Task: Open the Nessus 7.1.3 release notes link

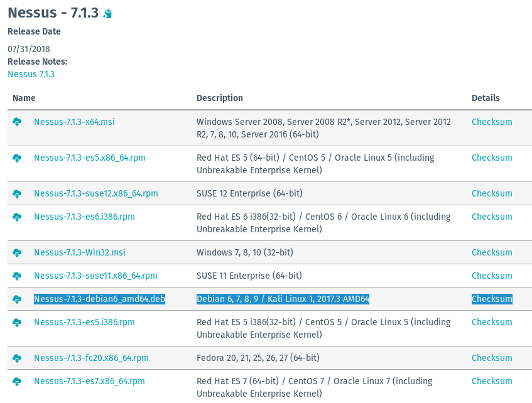Action: pyautogui.click(x=31, y=74)
